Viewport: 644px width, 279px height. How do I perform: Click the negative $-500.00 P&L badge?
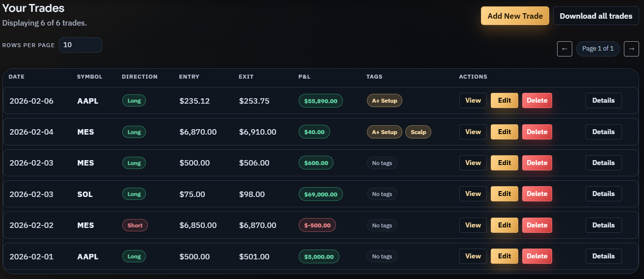click(317, 225)
